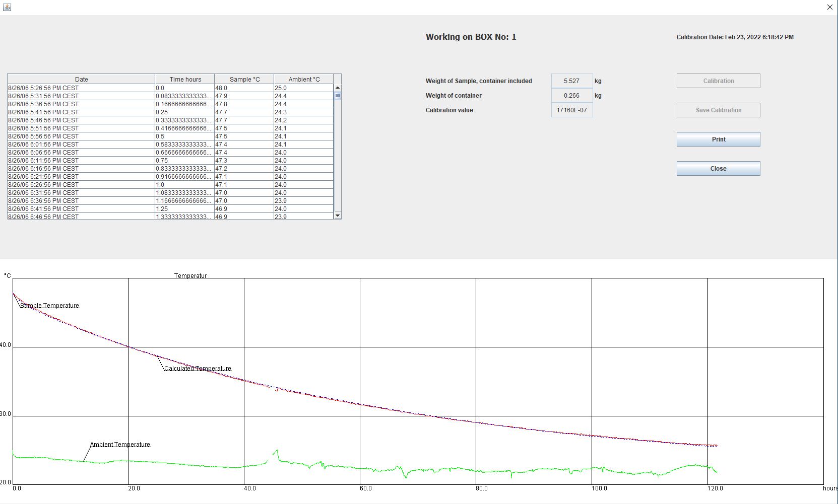Click the Ambient Temperature chart label
Screen dimensions: 838x504
click(x=120, y=445)
